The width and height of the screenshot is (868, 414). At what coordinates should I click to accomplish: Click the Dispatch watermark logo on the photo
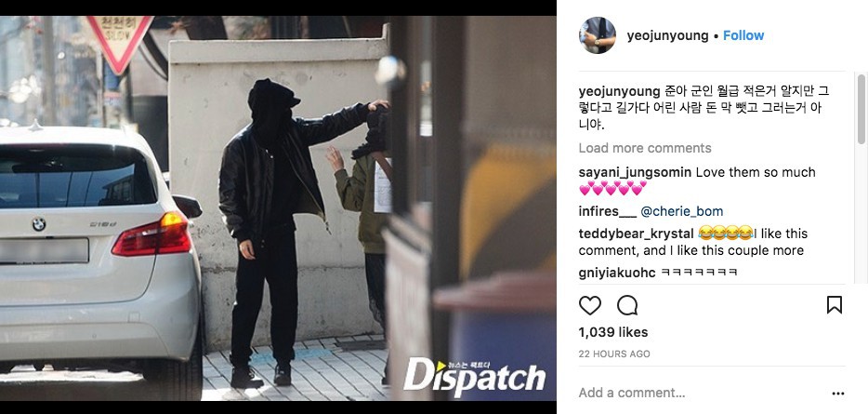point(474,378)
